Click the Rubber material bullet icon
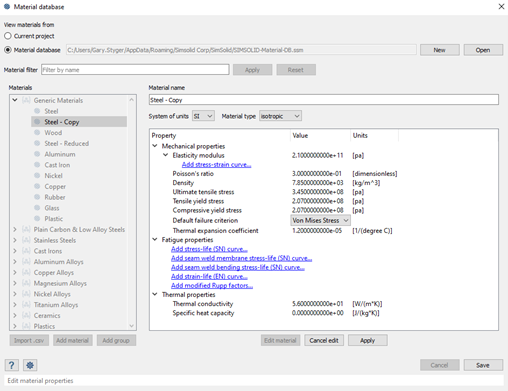Screen dimensions: 508x391 (x=37, y=197)
